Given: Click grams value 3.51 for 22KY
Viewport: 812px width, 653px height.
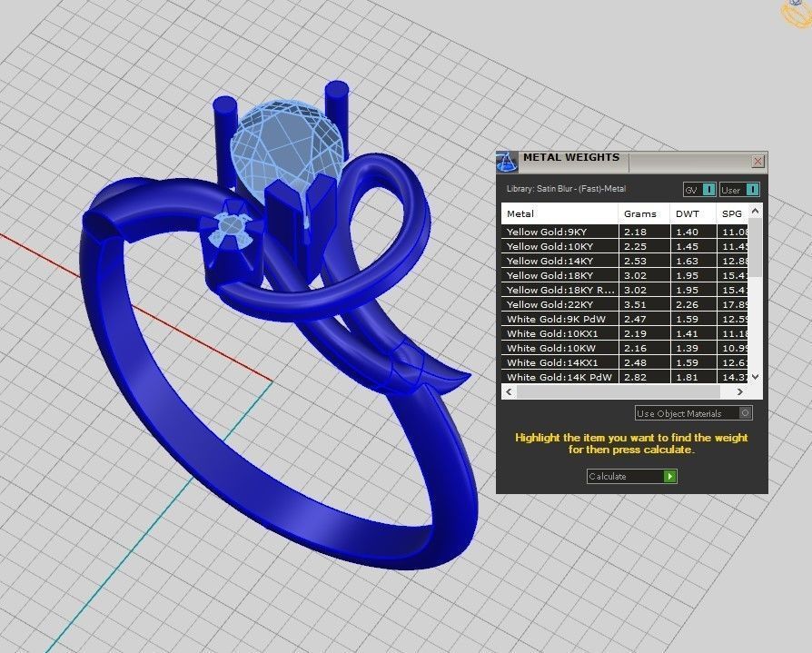Looking at the screenshot, I should pos(635,304).
